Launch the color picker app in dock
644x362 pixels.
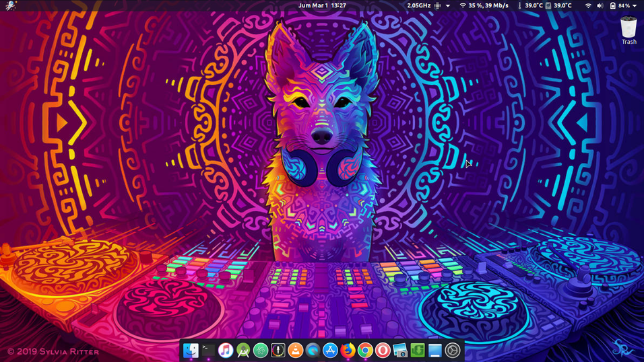tap(278, 351)
